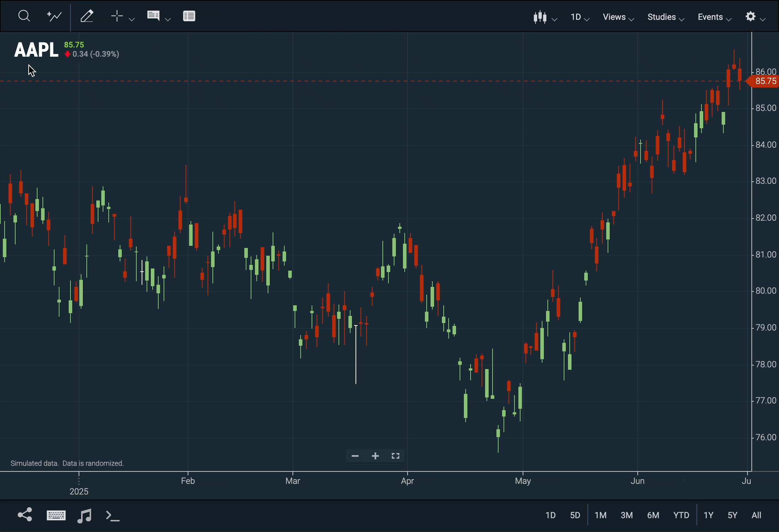Click the 2025 year label
The image size is (779, 532).
(x=79, y=492)
